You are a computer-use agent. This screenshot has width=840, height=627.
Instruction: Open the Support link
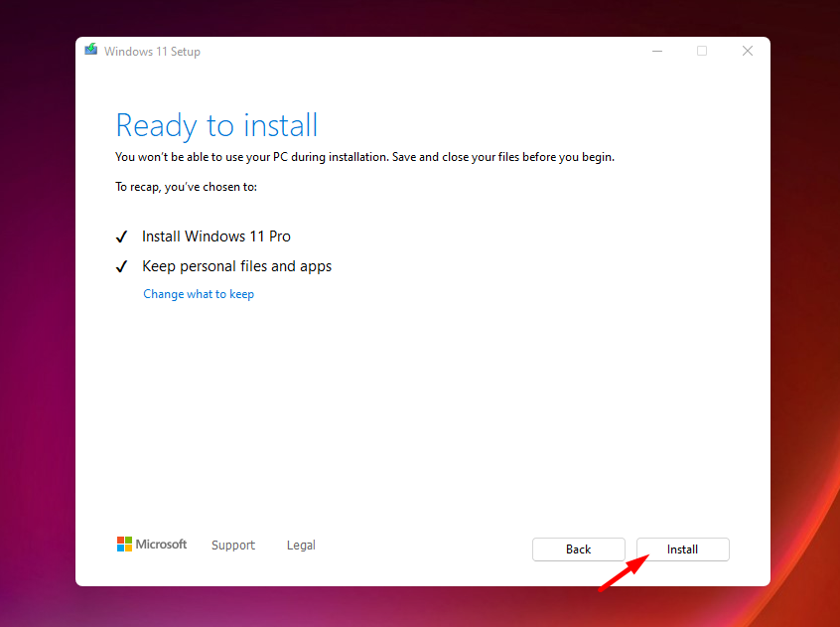pos(233,545)
